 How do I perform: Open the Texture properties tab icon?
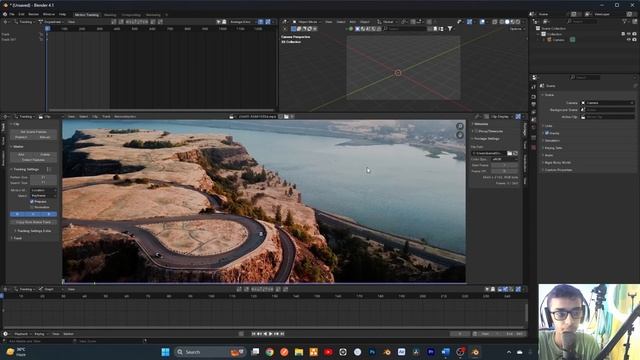[x=533, y=147]
